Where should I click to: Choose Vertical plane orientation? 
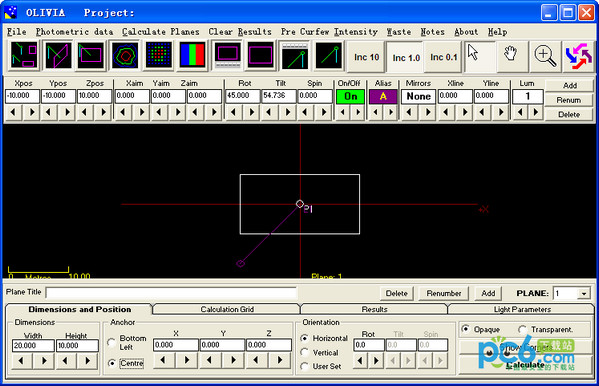click(x=304, y=352)
